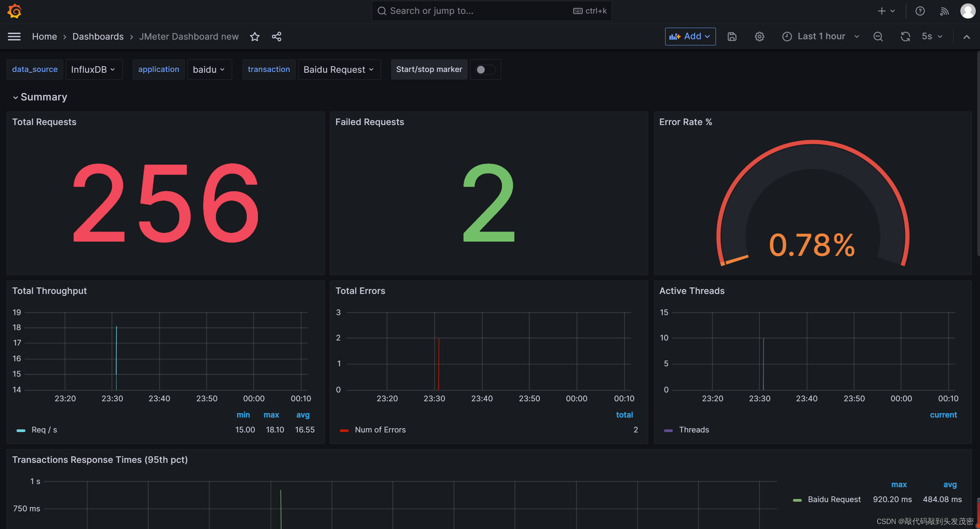The image size is (980, 529).
Task: Save the dashboard with disk icon
Action: coord(732,37)
